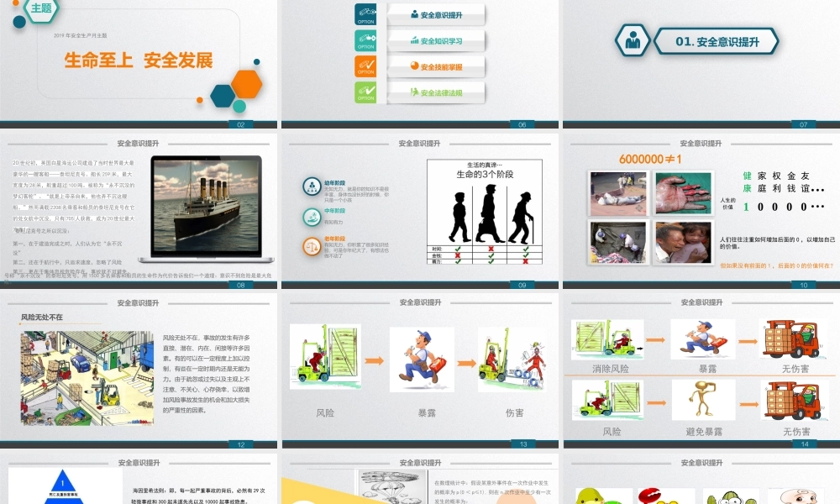This screenshot has width=840, height=504.
Task: Click the forklift image above 消除风险
Action: 607,339
